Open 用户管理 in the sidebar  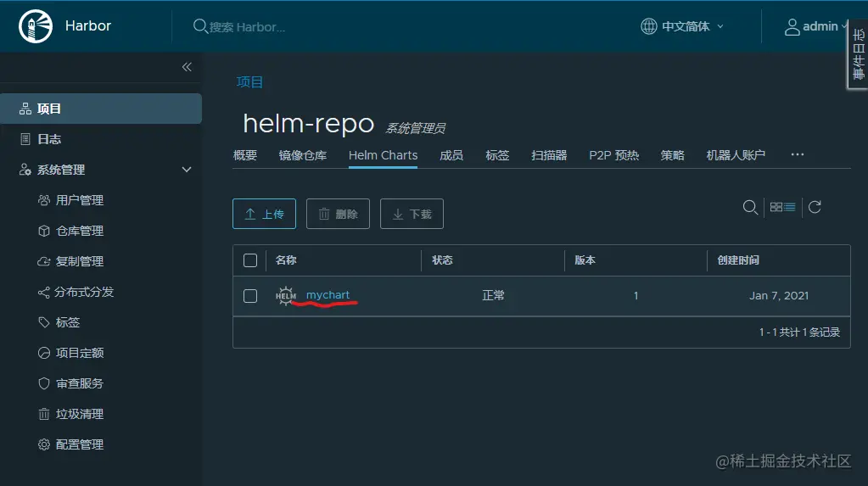tap(80, 200)
